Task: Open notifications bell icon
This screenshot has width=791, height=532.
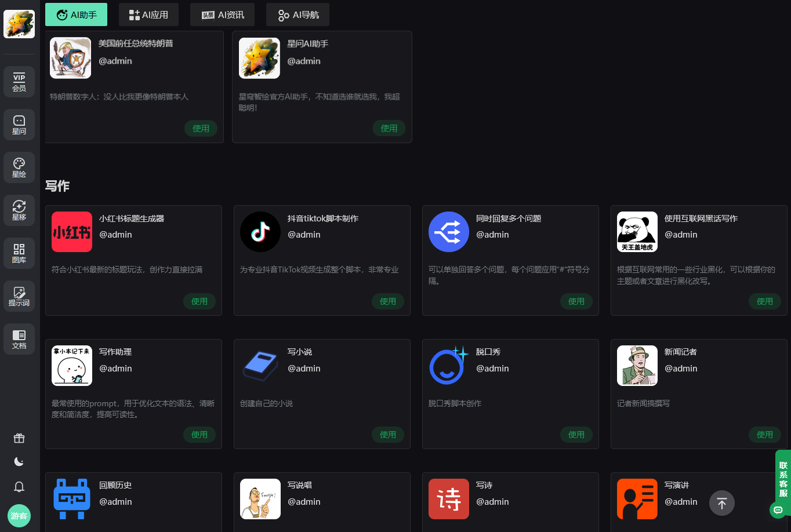Action: (19, 487)
